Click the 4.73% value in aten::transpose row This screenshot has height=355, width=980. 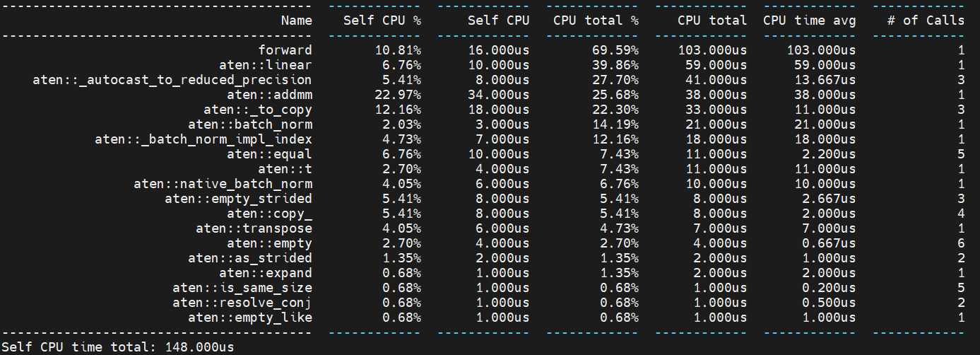point(620,228)
